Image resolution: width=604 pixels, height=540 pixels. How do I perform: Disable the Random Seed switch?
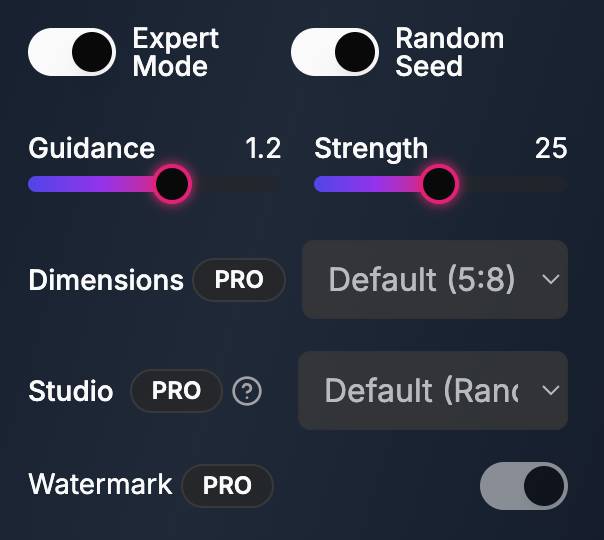coord(335,53)
